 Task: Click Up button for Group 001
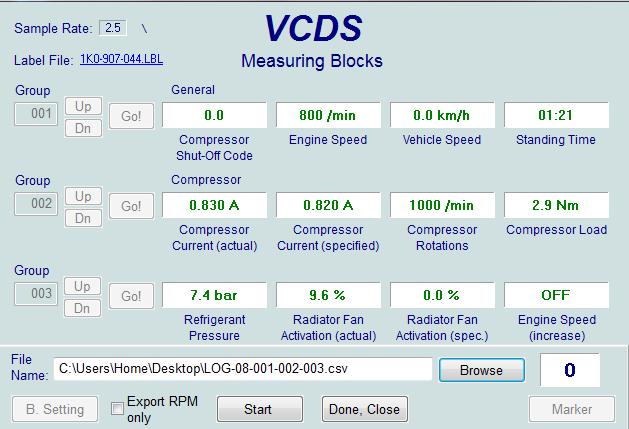(x=83, y=106)
